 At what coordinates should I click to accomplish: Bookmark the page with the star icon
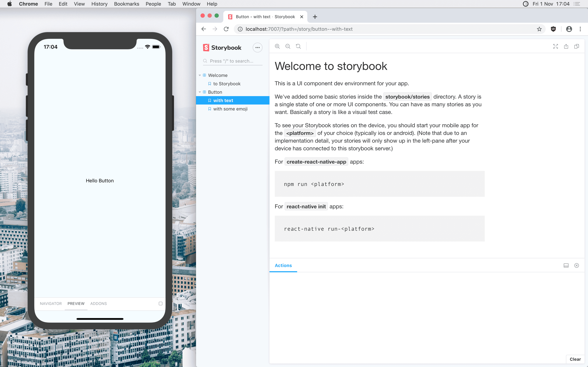click(539, 29)
